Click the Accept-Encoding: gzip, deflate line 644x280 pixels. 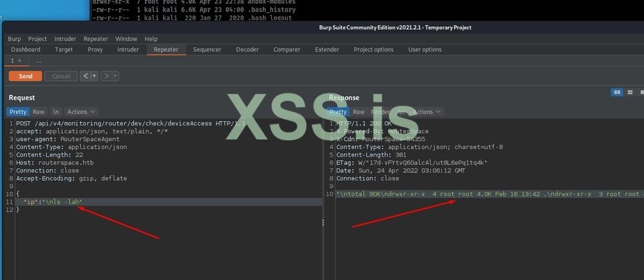(x=71, y=178)
